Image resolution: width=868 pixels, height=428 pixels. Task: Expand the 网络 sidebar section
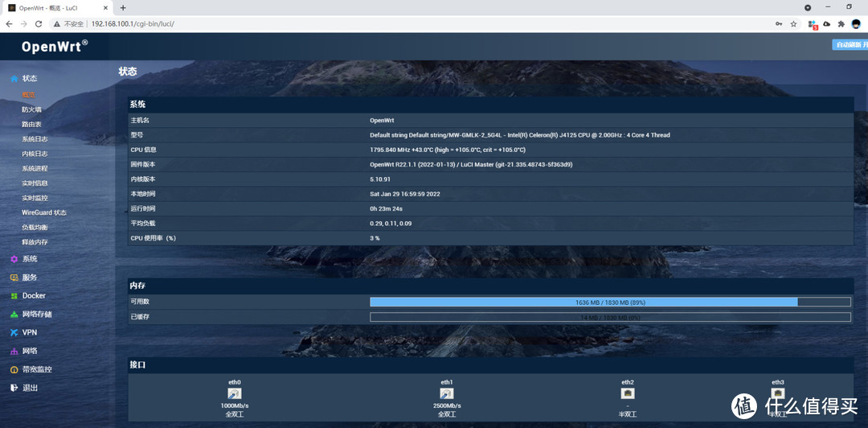(30, 351)
